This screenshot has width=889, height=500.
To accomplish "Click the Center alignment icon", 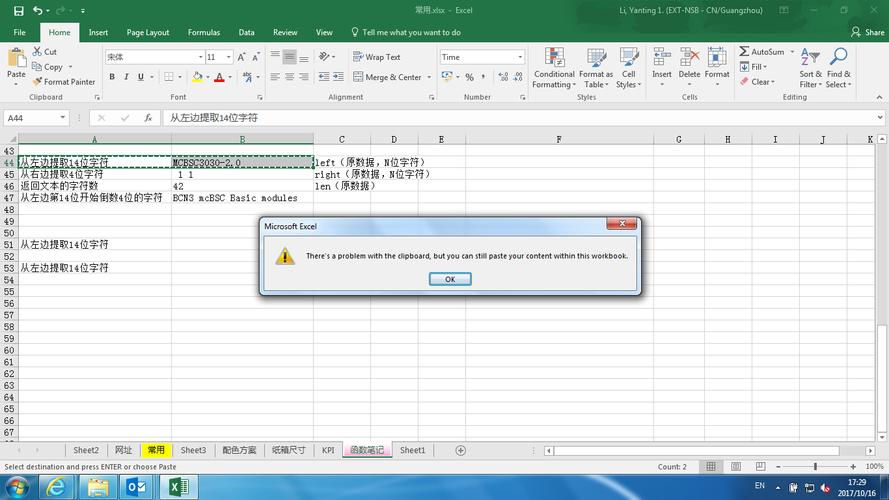I will pos(289,77).
